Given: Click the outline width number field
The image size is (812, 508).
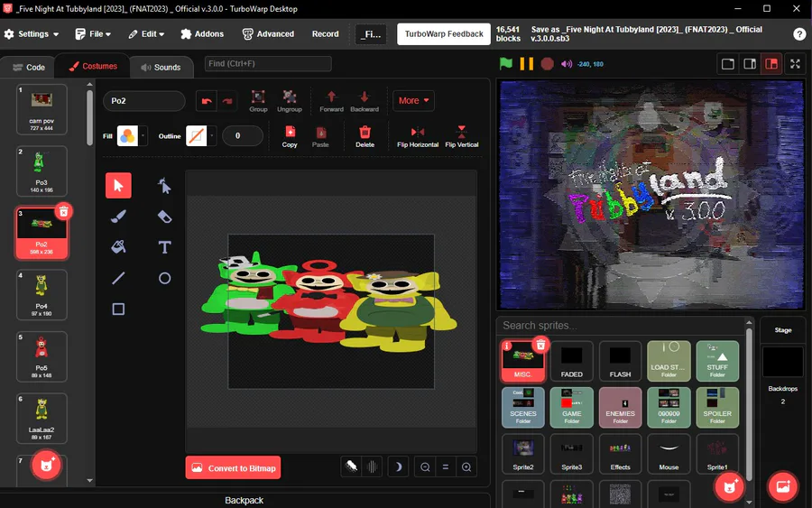Looking at the screenshot, I should point(242,136).
